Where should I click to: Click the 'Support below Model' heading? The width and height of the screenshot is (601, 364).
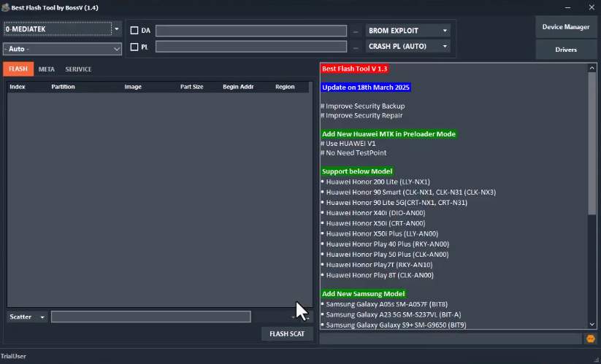coord(357,171)
